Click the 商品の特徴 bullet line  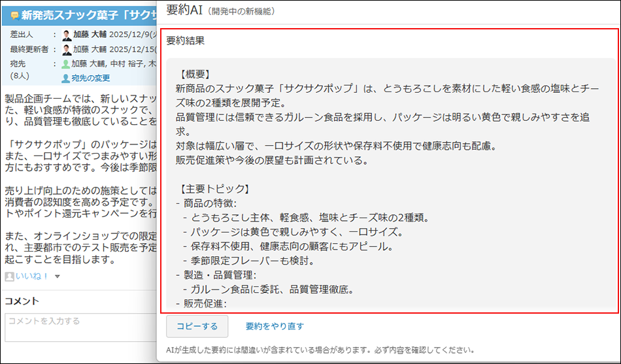coord(206,204)
